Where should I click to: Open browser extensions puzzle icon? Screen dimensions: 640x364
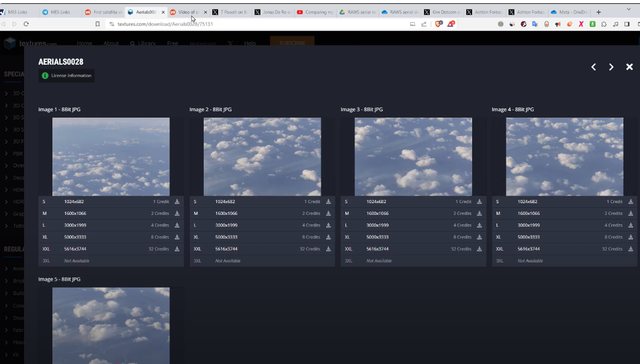(604, 24)
